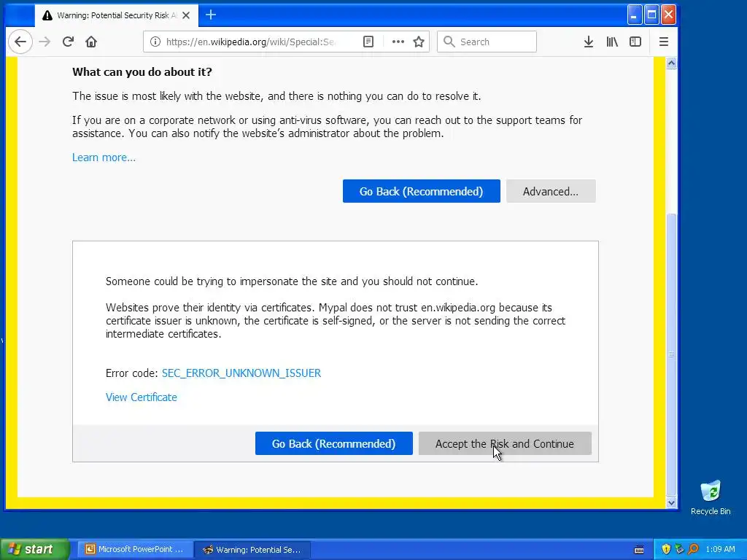The height and width of the screenshot is (560, 747).
Task: Click the Forward arrow button
Action: pos(44,42)
